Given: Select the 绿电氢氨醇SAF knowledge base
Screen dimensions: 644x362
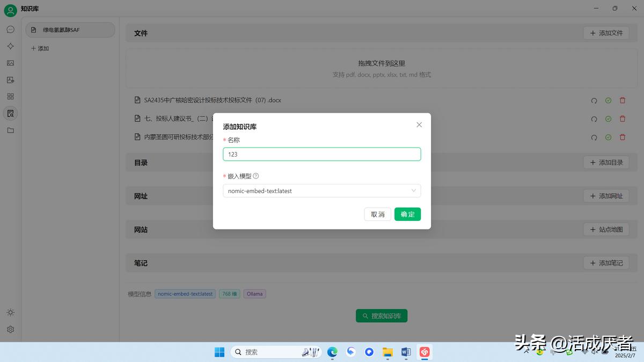Looking at the screenshot, I should click(70, 30).
